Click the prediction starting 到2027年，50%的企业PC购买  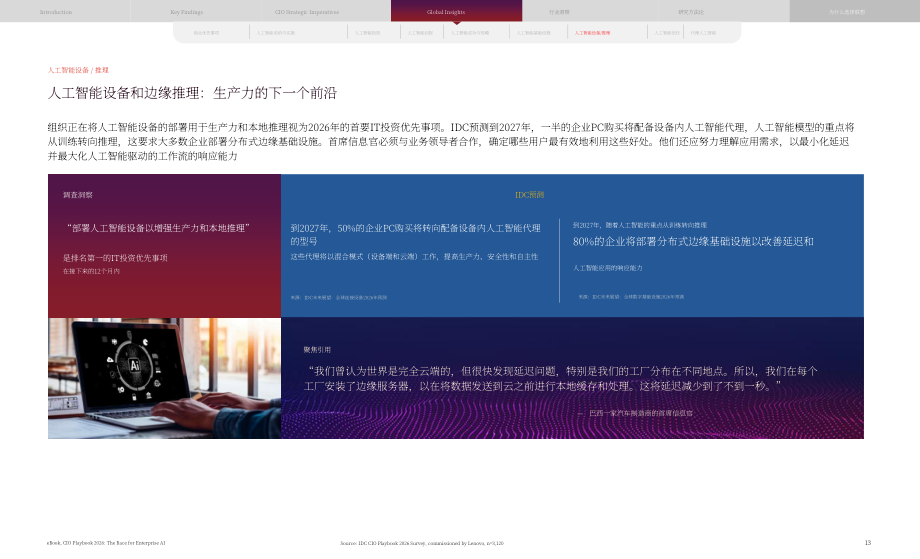pos(415,234)
